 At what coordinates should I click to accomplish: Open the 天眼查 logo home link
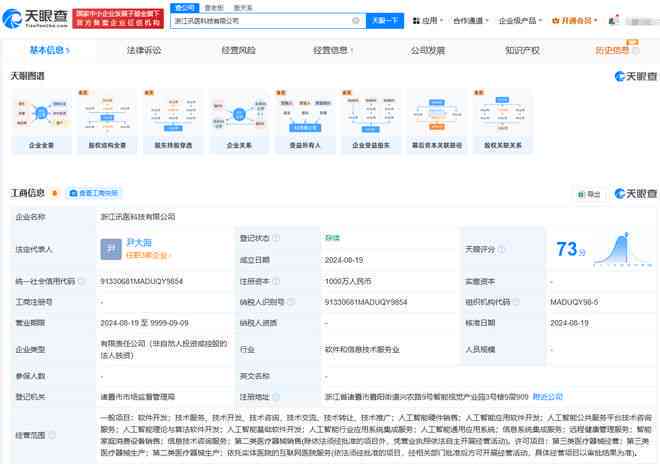(35, 19)
